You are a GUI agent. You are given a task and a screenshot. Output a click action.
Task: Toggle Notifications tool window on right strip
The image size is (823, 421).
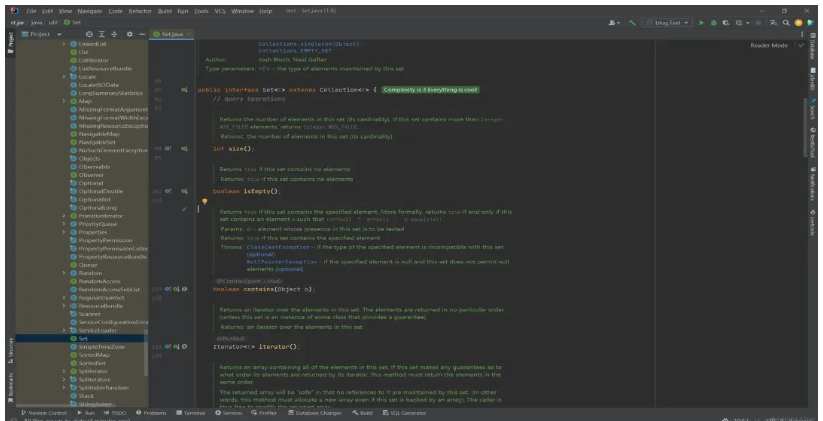tap(813, 183)
